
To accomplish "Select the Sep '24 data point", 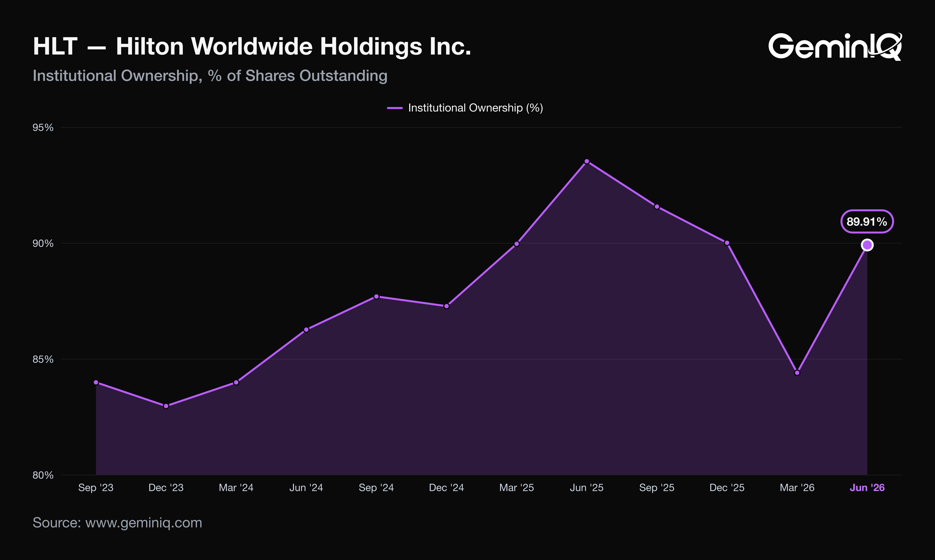I will 376,297.
